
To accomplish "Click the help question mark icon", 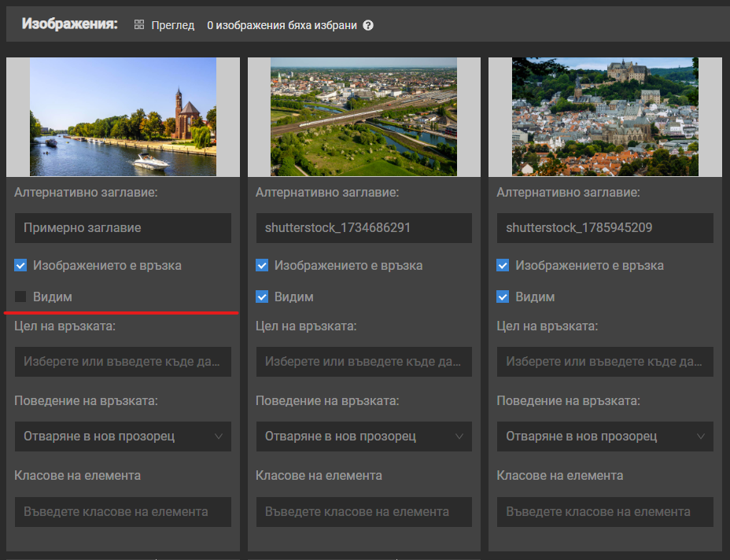I will click(x=367, y=25).
